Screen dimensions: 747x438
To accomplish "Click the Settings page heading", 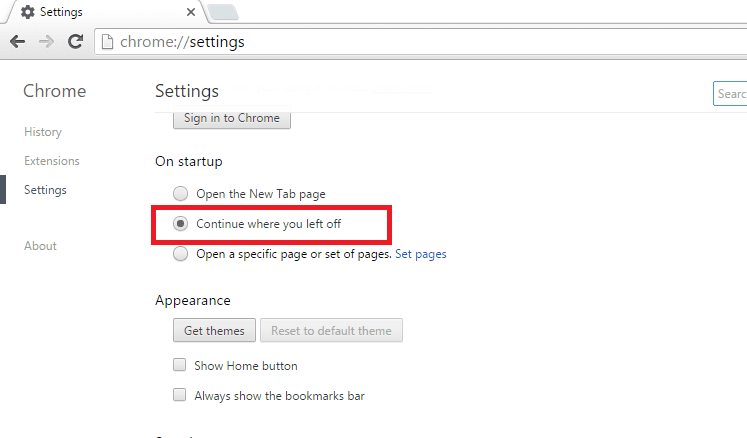I will coord(187,91).
